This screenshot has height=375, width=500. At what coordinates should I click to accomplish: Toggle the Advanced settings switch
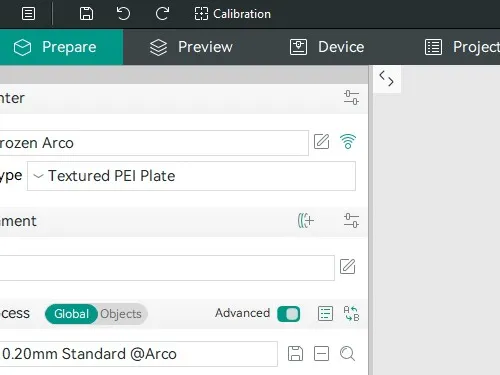point(289,314)
